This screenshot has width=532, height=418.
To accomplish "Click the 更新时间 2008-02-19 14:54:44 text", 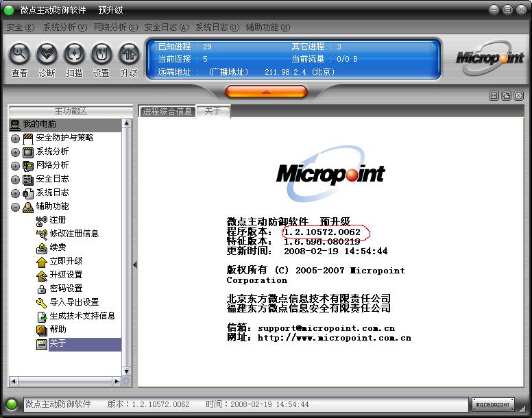I will coord(307,251).
